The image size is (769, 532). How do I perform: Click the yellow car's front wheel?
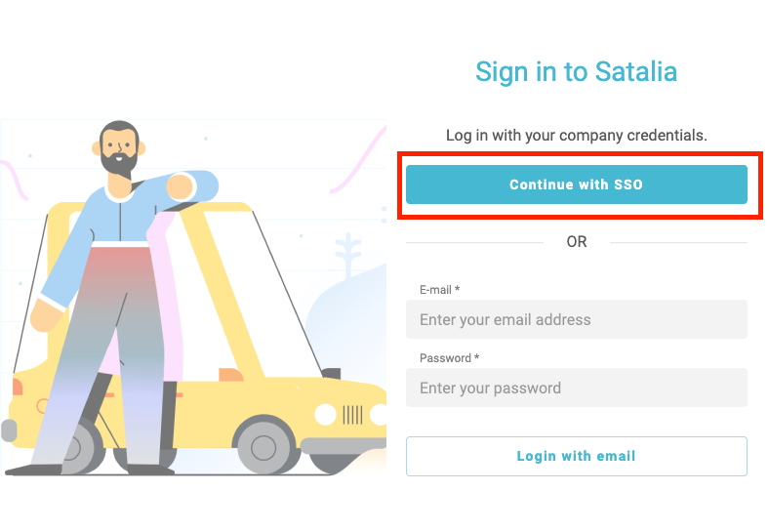(264, 446)
